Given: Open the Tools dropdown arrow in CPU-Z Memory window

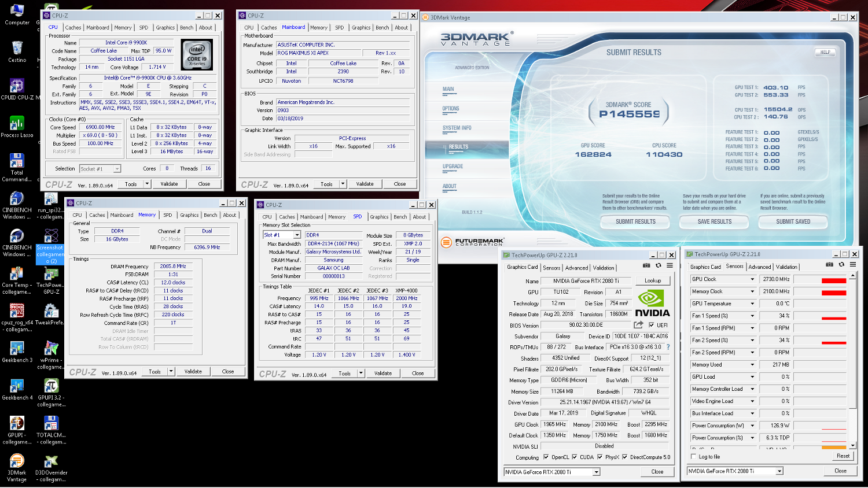Looking at the screenshot, I should tap(171, 372).
